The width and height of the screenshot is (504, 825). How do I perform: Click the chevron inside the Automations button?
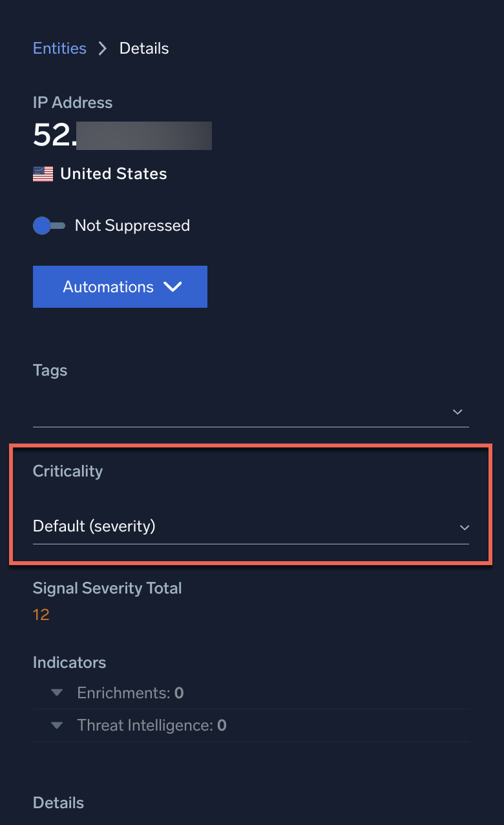click(x=173, y=286)
